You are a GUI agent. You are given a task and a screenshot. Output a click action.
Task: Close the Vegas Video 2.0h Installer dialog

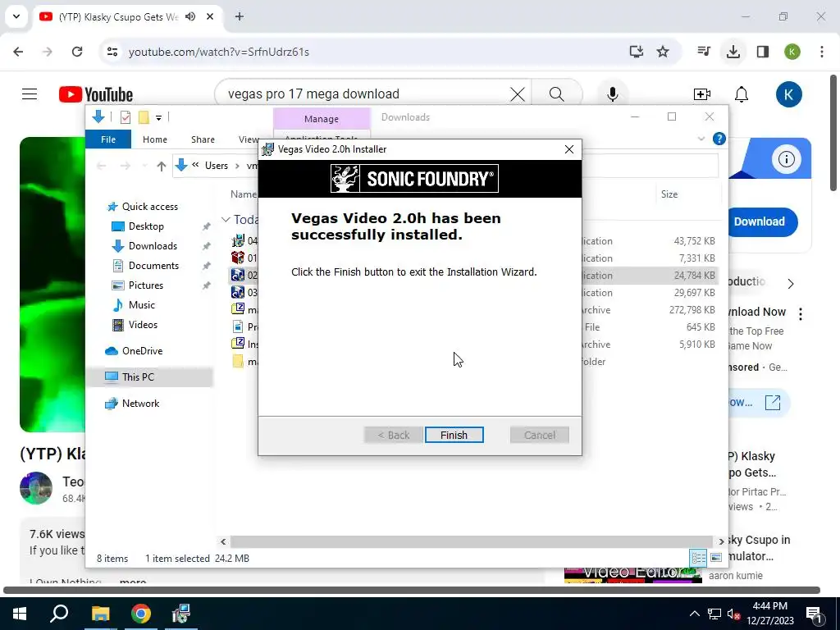pyautogui.click(x=569, y=149)
